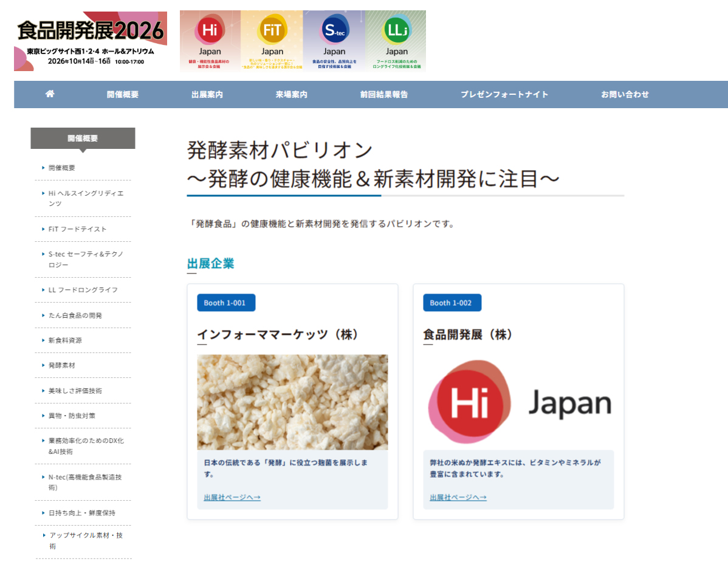Open the S-tec Japan banner icon
Screen dimensions: 728x570
334,41
